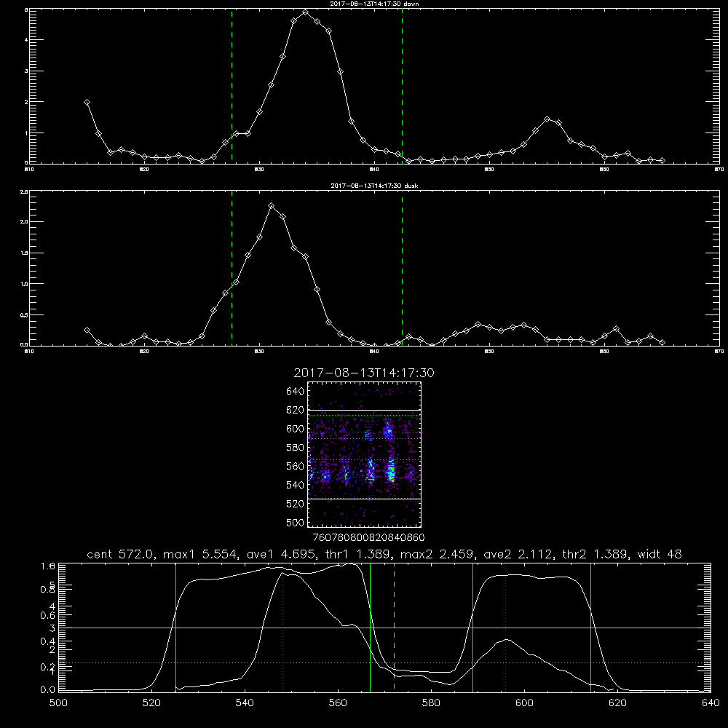Click the lower solid white line in heatmap
The image size is (728, 728).
coord(364,499)
